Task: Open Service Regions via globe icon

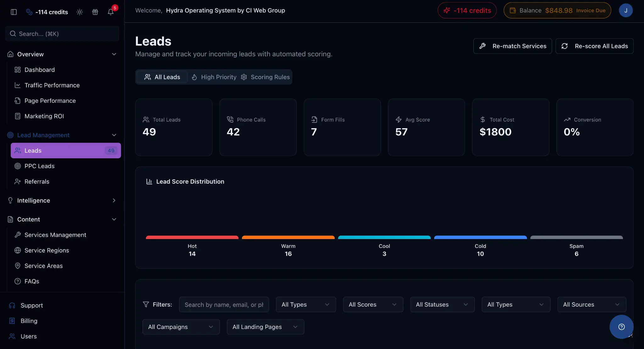Action: point(18,250)
